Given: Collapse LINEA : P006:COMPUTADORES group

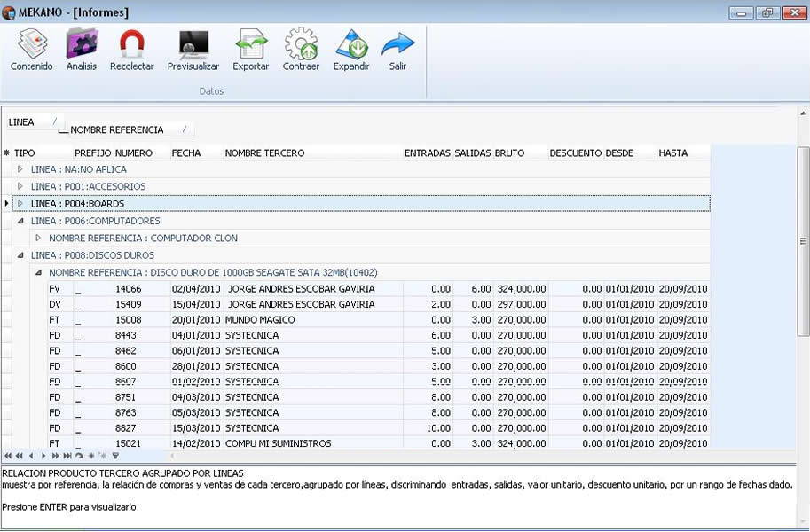Looking at the screenshot, I should pyautogui.click(x=20, y=221).
